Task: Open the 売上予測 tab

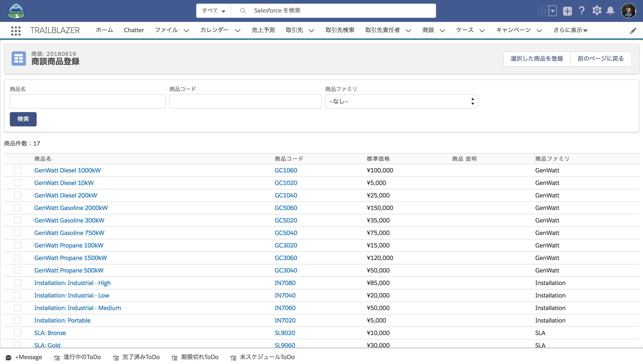Action: click(263, 30)
